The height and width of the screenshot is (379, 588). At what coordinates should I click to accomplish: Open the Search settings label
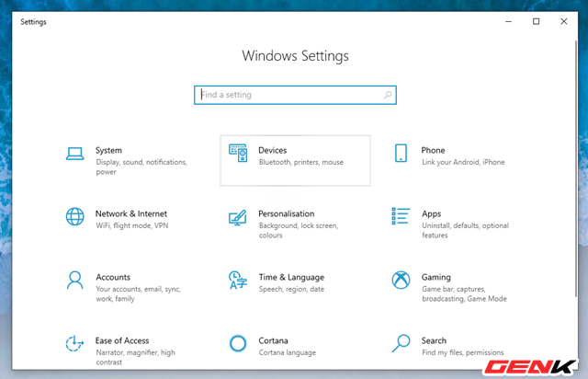pyautogui.click(x=434, y=340)
